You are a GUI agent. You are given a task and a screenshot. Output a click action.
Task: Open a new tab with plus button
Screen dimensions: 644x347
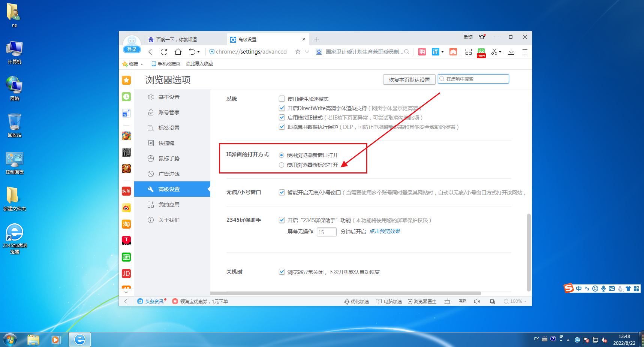point(316,39)
